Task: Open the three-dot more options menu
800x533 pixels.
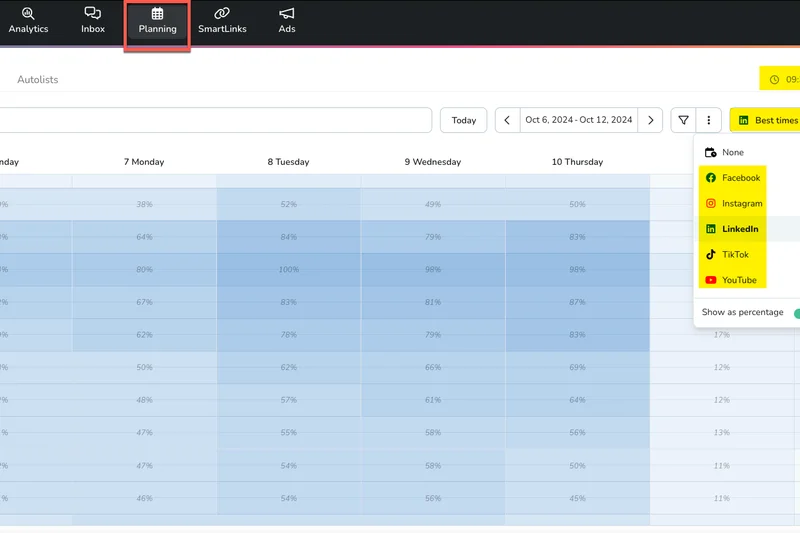Action: [708, 120]
